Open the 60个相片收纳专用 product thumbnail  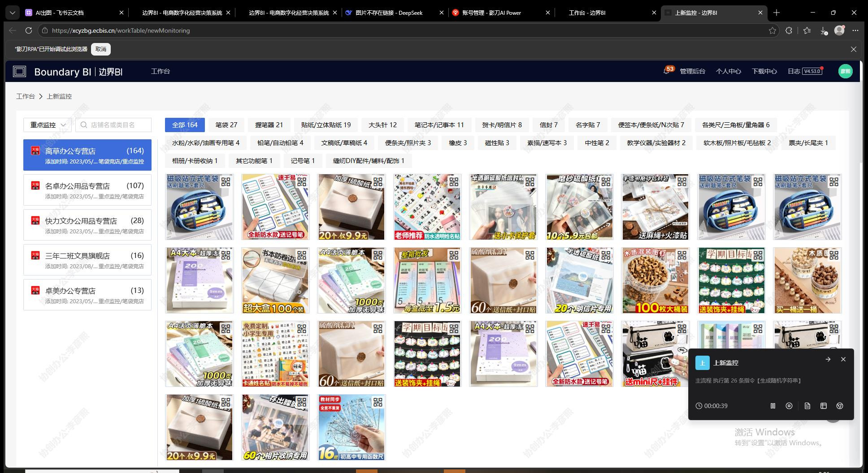(275, 427)
